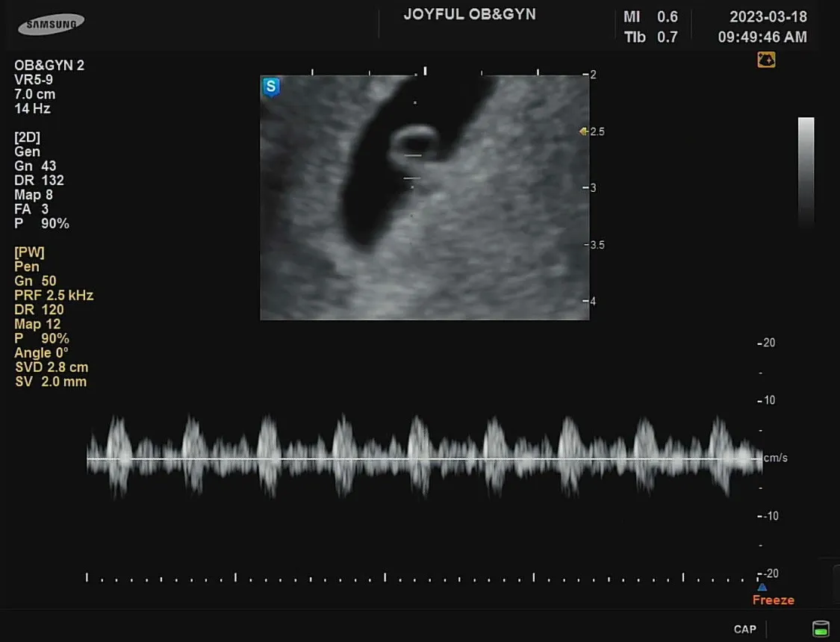Screen dimensions: 840x642
Task: Click the CAP indicator in status bar
Action: pos(744,629)
